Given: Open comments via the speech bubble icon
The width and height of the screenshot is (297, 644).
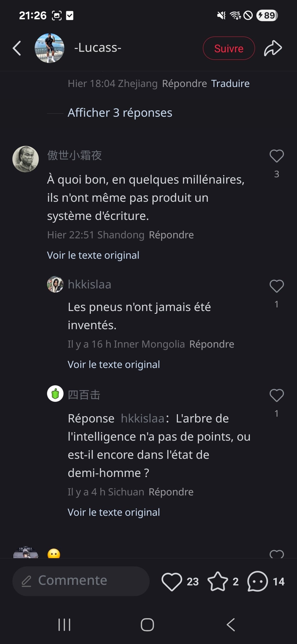Looking at the screenshot, I should (257, 581).
